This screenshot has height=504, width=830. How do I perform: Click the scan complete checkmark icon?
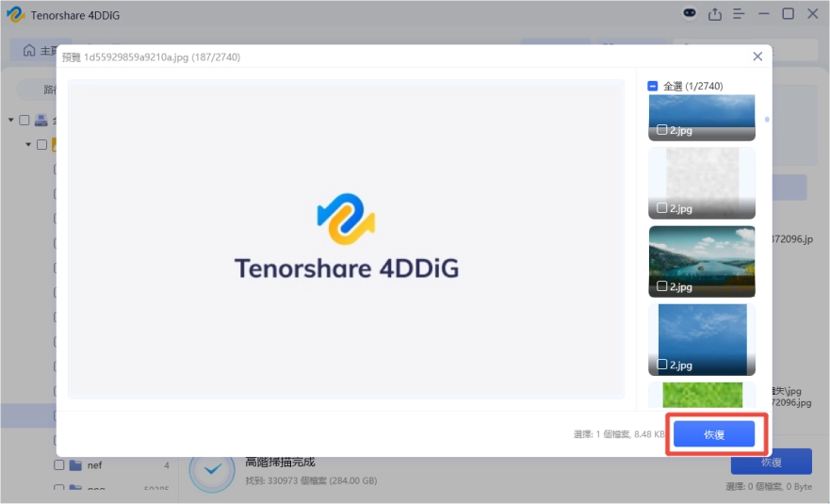click(212, 468)
